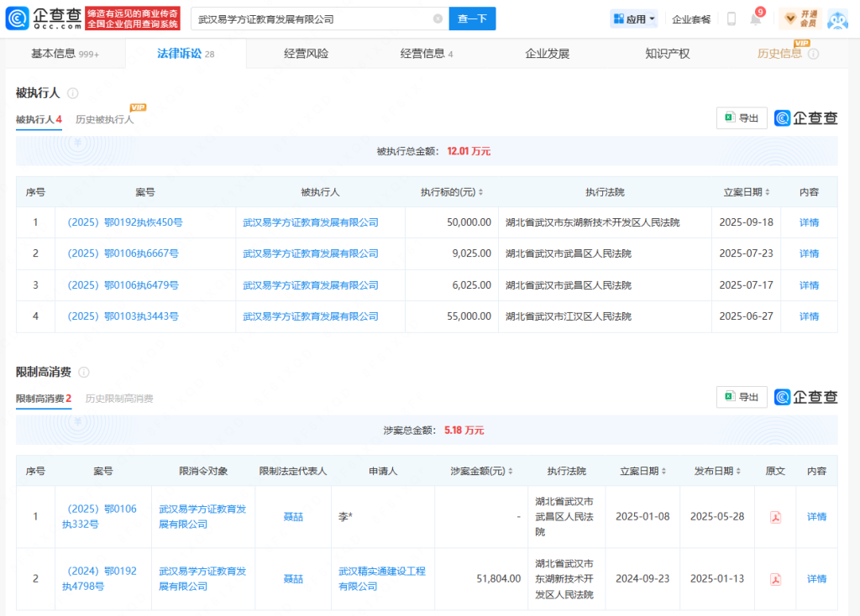Click info icon next to 限制高消费 heading
The width and height of the screenshot is (860, 616).
pos(84,372)
